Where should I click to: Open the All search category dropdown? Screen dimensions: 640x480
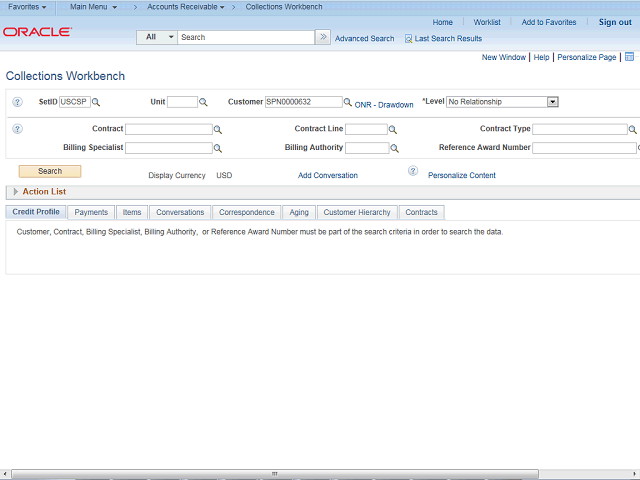pos(157,37)
